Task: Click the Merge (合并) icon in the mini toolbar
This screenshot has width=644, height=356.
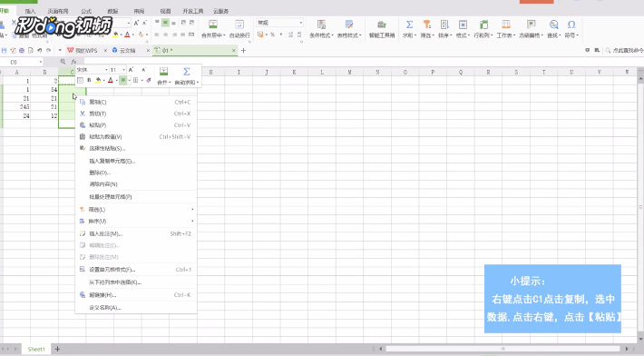Action: pos(163,72)
